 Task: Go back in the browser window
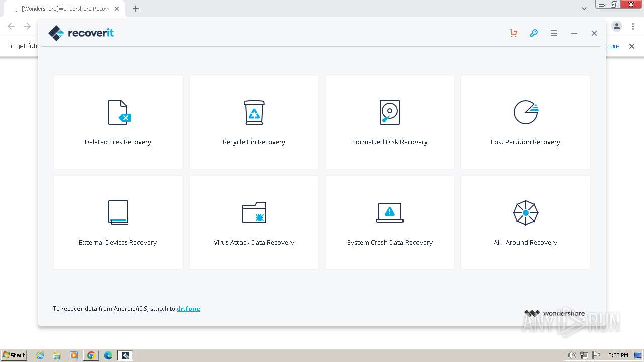tap(11, 26)
